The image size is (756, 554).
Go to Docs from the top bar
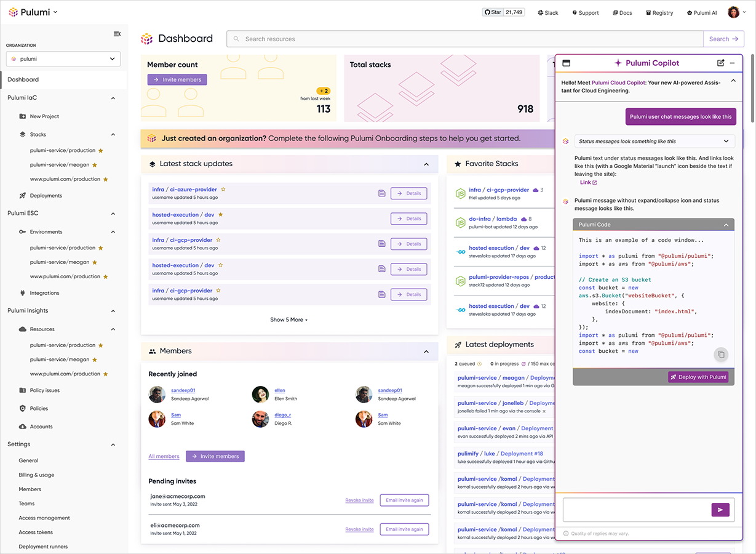coord(623,13)
